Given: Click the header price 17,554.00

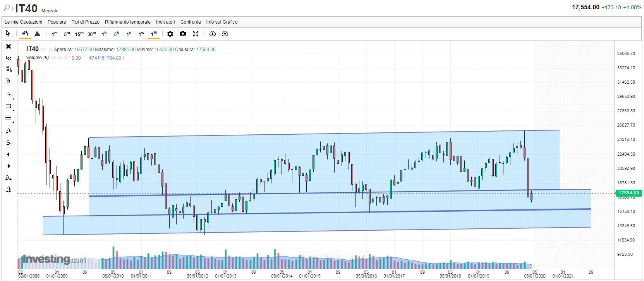Looking at the screenshot, I should point(586,7).
